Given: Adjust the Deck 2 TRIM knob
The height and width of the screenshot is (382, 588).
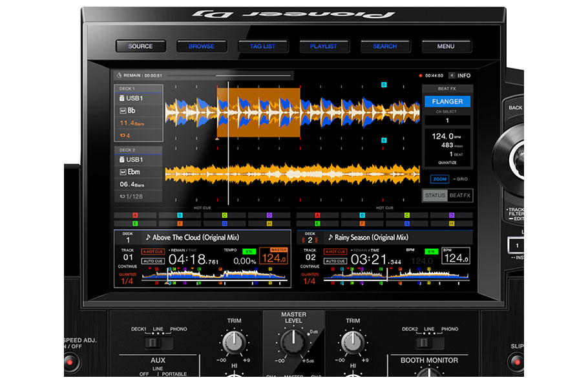Looking at the screenshot, I should point(353,342).
